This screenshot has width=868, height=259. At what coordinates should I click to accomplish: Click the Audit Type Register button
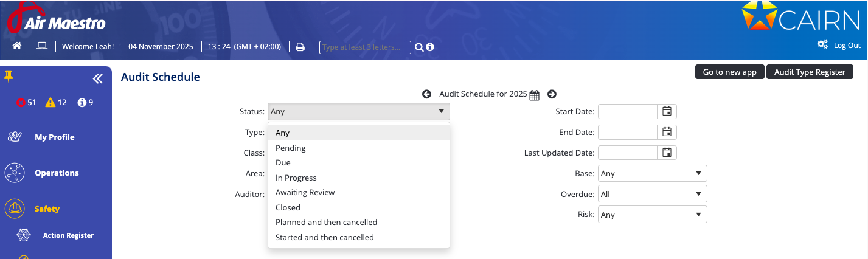click(810, 72)
